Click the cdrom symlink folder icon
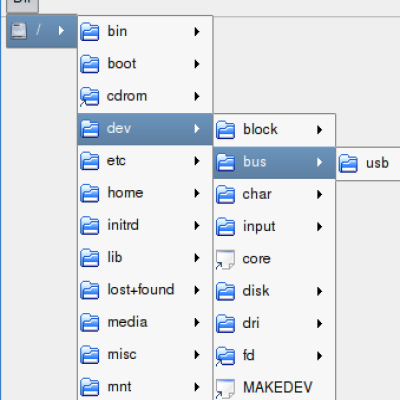The height and width of the screenshot is (400, 400). click(89, 96)
